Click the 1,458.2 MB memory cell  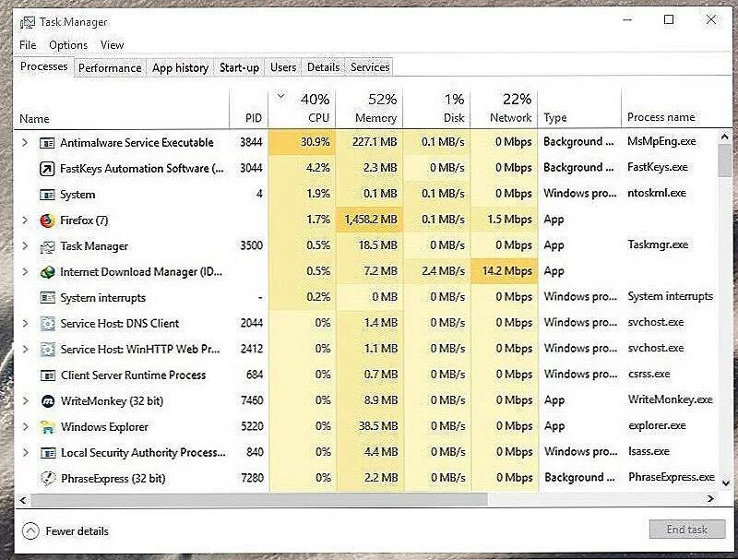370,220
